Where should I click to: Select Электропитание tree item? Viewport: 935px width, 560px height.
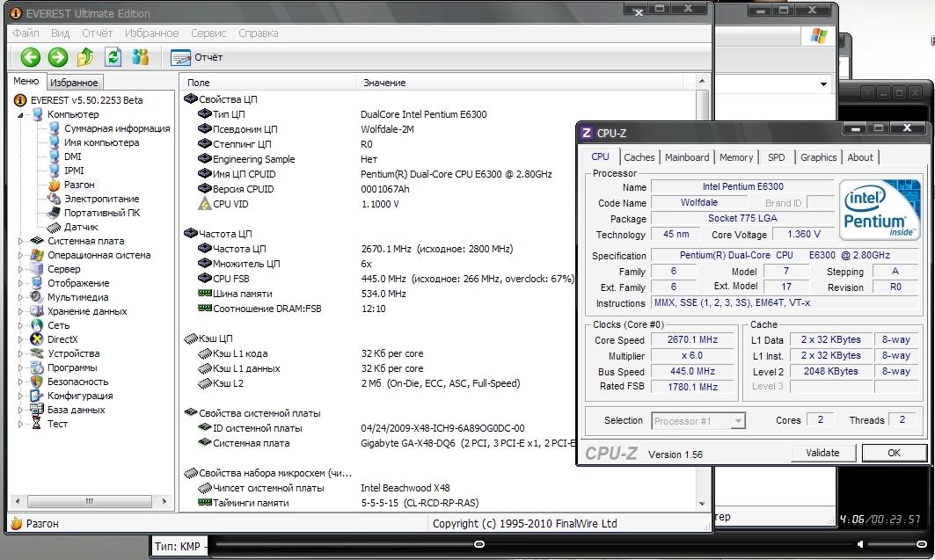pos(101,199)
